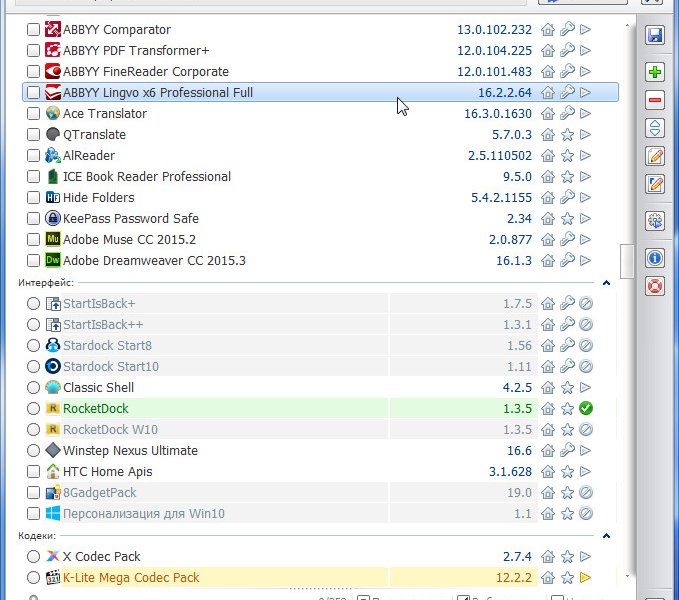Select the Classic Shell radio button
The image size is (679, 600).
coord(33,387)
